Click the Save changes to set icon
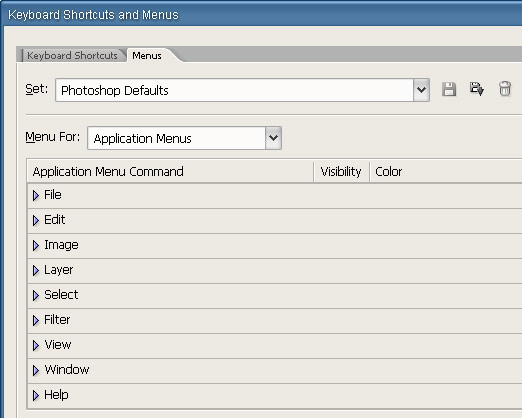Image resolution: width=522 pixels, height=418 pixels. click(x=449, y=89)
